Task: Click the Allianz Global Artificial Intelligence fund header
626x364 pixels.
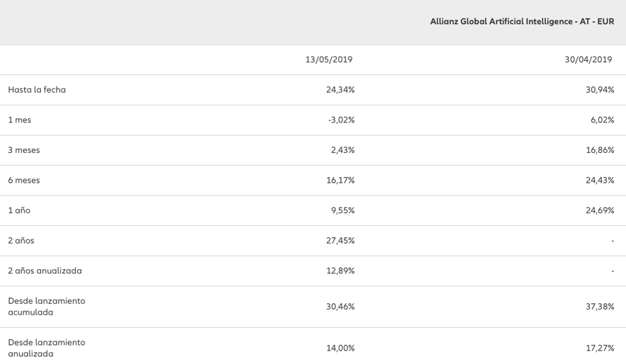Action: tap(522, 22)
